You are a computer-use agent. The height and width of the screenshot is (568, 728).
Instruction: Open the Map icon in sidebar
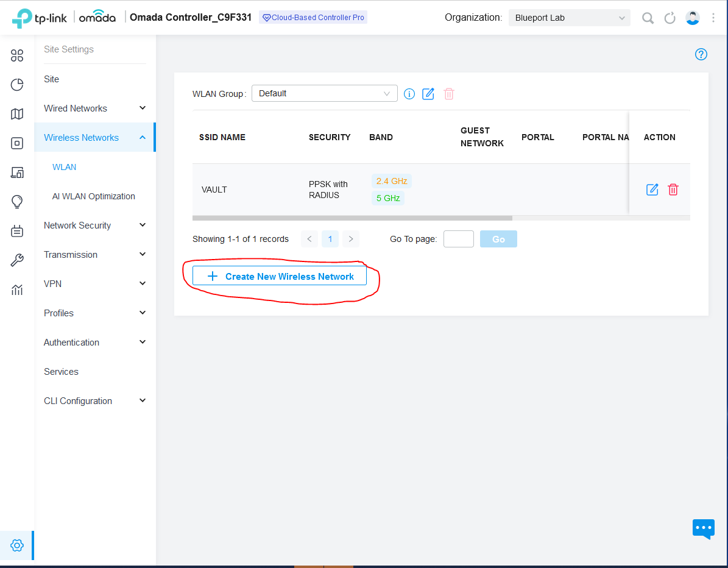click(17, 114)
